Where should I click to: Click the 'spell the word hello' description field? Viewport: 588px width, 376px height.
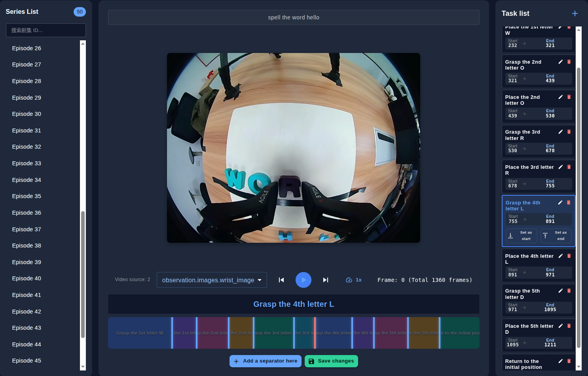point(294,17)
